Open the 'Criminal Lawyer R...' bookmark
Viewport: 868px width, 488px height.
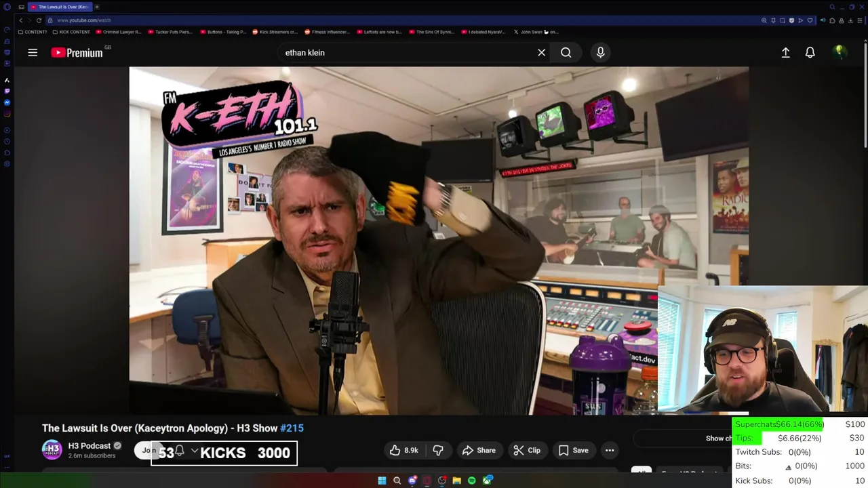coord(119,32)
